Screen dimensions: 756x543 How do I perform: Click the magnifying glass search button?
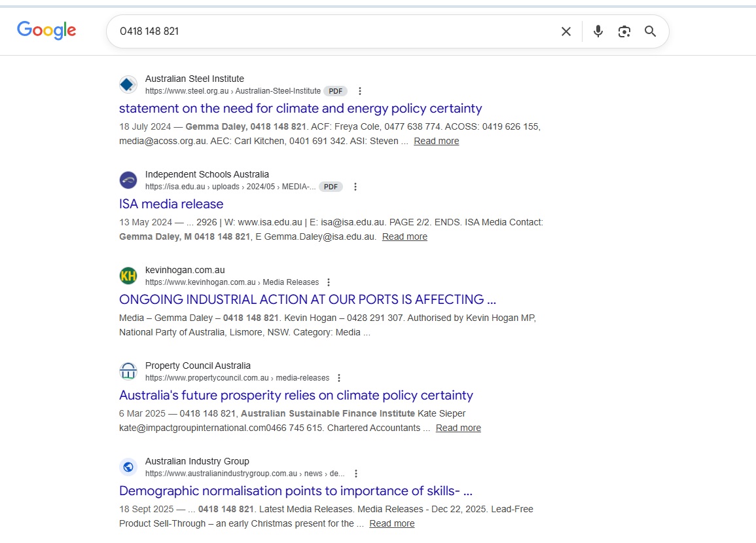pos(650,31)
